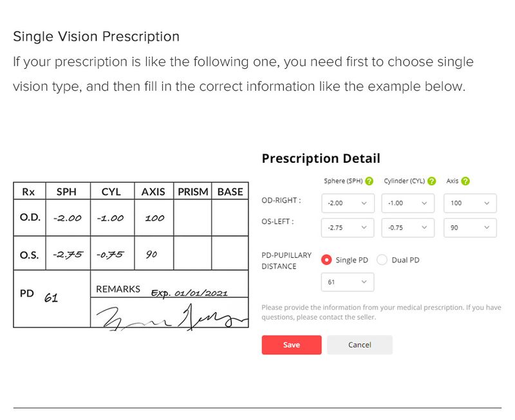Viewport: 515px width, 420px height.
Task: Click the Sphere (SPH) help icon
Action: click(369, 181)
